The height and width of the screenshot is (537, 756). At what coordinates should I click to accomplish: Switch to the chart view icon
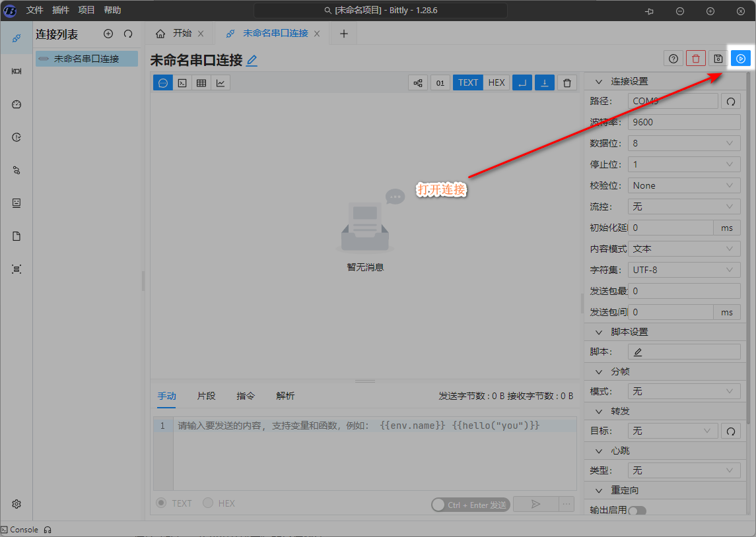pos(221,82)
